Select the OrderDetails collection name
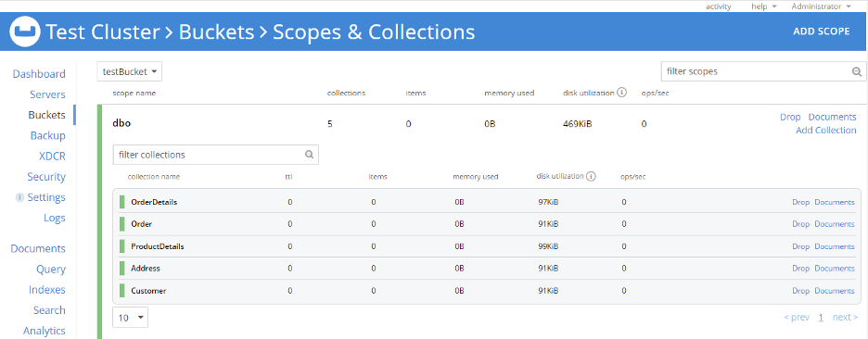 pyautogui.click(x=154, y=203)
